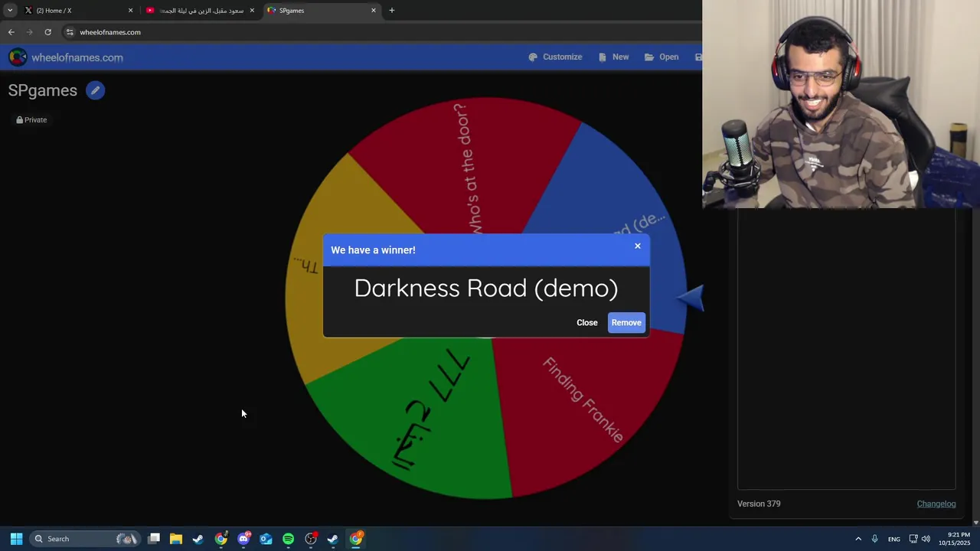This screenshot has width=980, height=551.
Task: Open Discord from the taskbar
Action: pos(243,539)
